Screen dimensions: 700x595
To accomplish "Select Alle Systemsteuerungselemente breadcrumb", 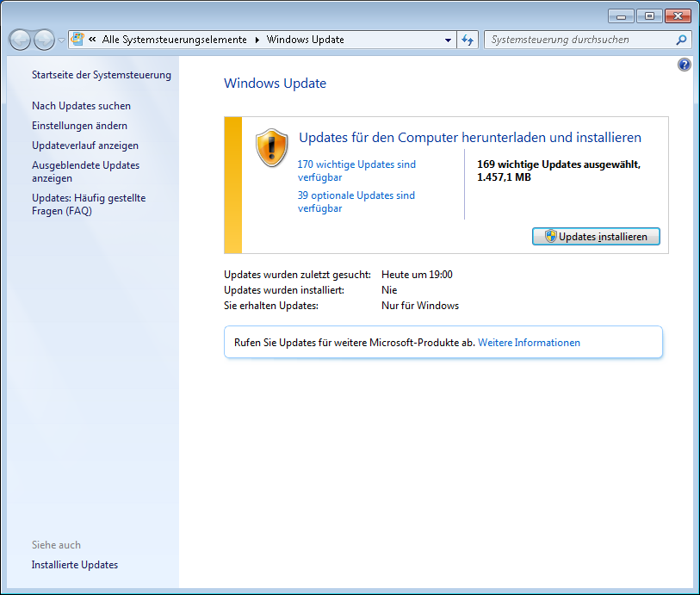I will [174, 40].
